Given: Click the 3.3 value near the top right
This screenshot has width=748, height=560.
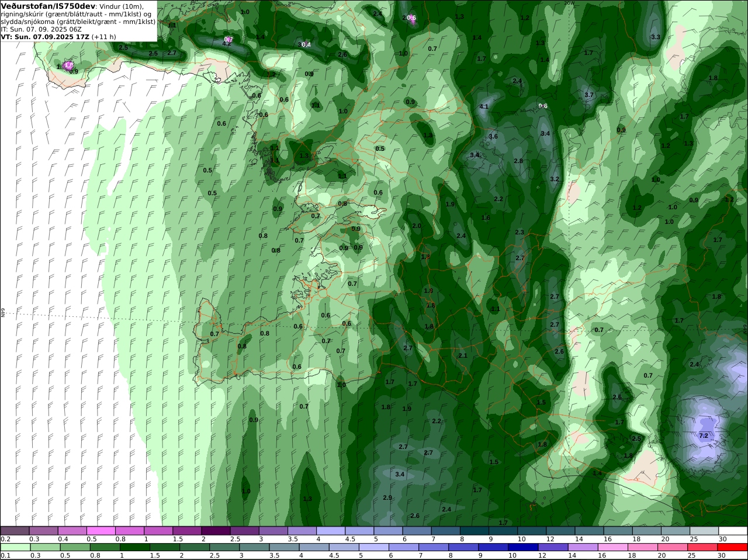Looking at the screenshot, I should (656, 37).
